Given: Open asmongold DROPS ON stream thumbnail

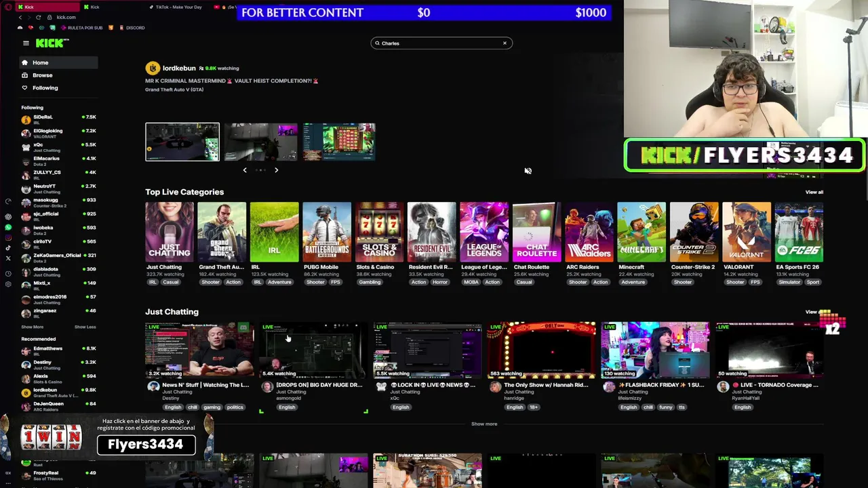Looking at the screenshot, I should point(313,350).
